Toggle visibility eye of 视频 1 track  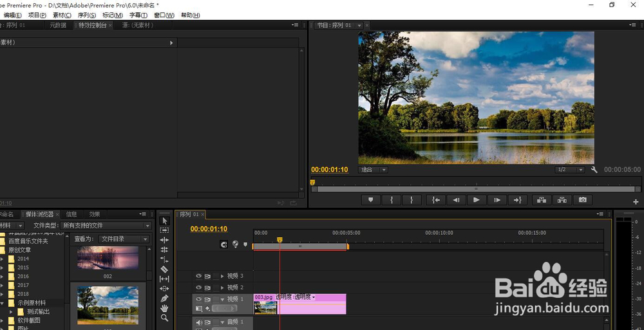[199, 299]
